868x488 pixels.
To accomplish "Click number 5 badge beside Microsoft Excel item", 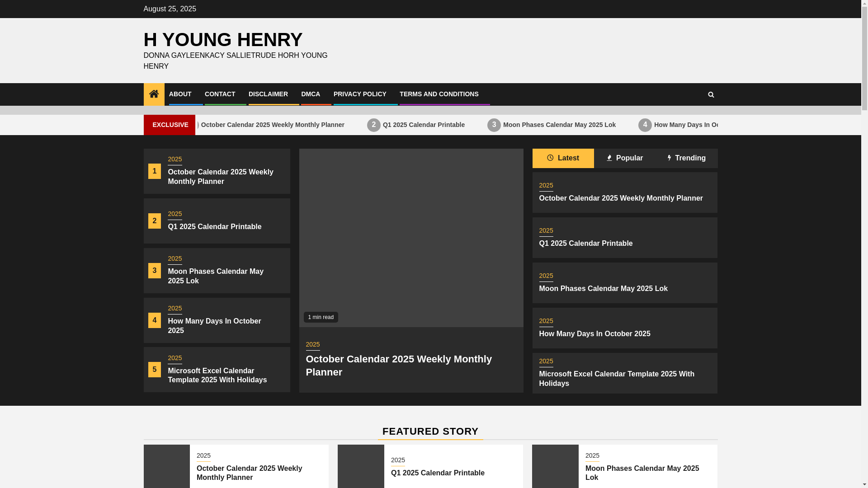I will (x=155, y=370).
